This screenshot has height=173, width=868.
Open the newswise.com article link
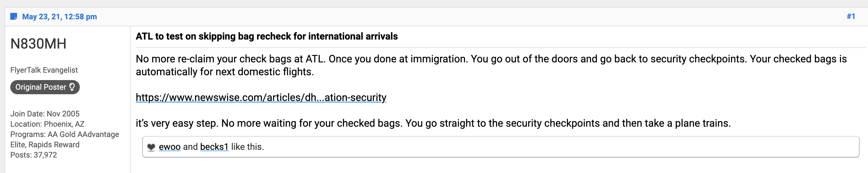261,97
